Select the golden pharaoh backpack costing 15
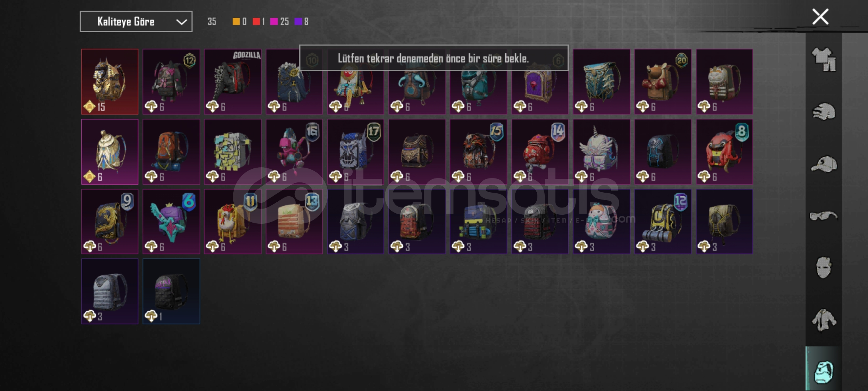868x391 pixels. tap(110, 82)
